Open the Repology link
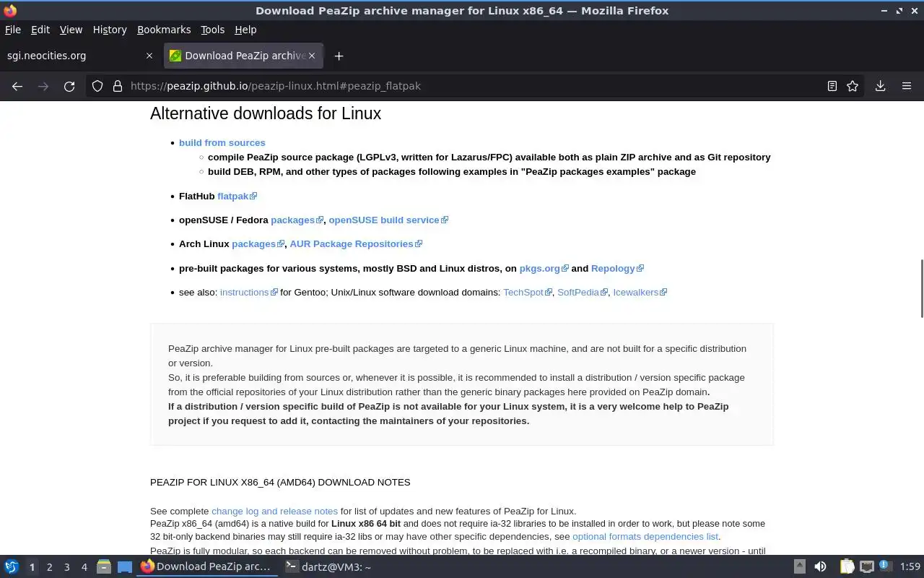 tap(617, 268)
